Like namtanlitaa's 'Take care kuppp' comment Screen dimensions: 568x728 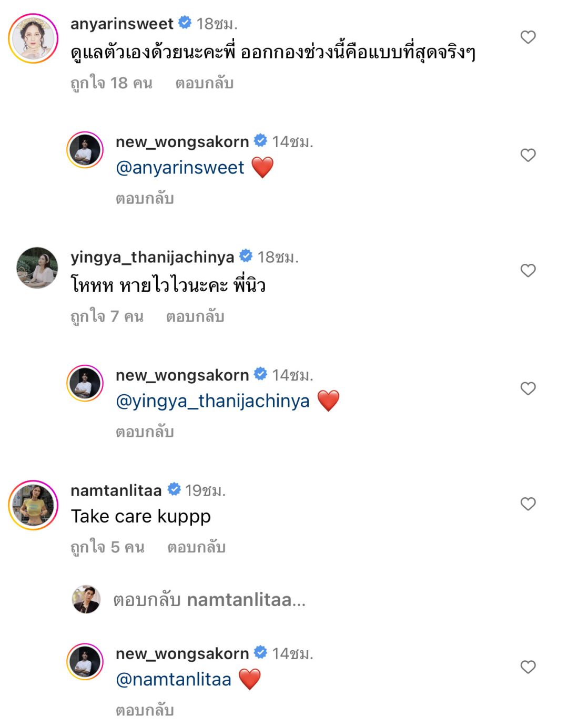click(x=528, y=504)
